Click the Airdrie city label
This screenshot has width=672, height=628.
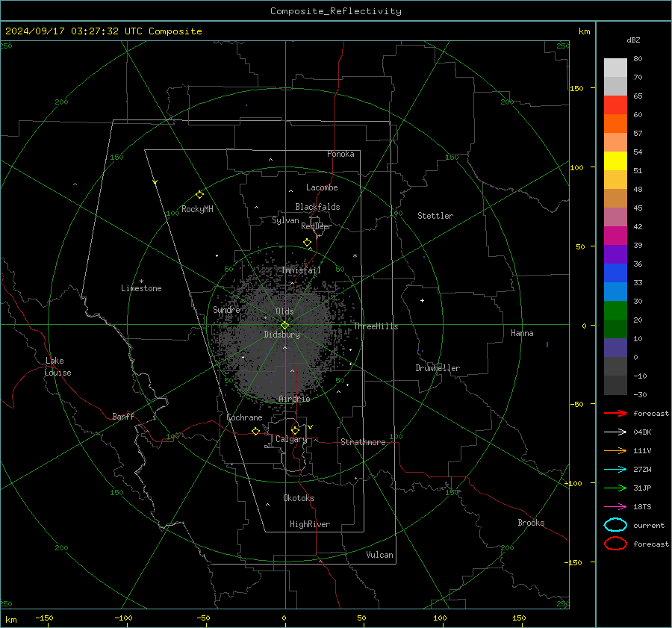pyautogui.click(x=294, y=399)
